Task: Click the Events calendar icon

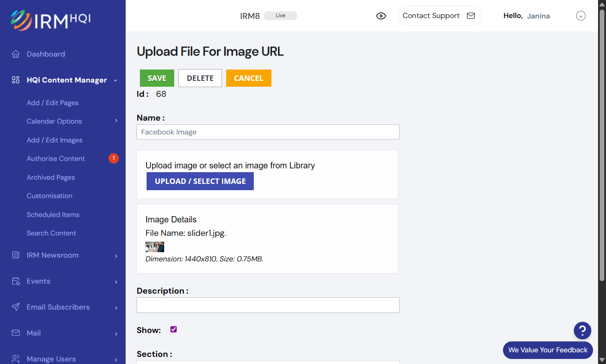Action: coord(16,281)
